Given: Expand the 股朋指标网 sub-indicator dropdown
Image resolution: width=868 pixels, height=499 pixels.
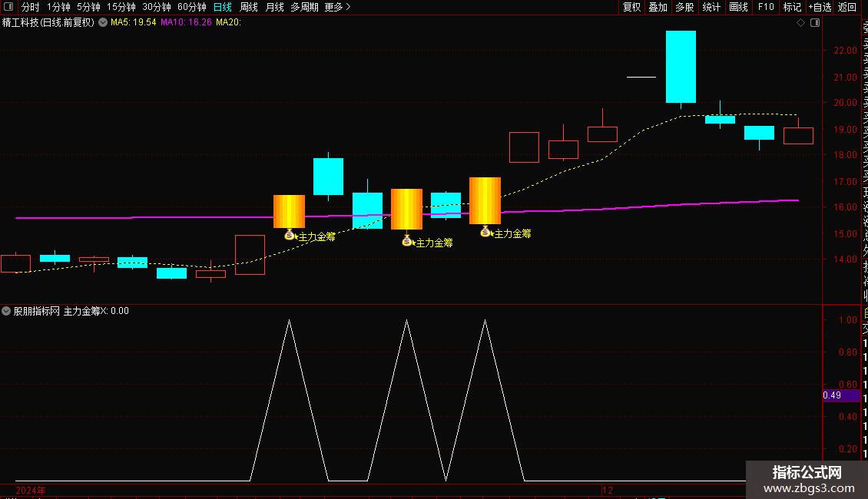Looking at the screenshot, I should tap(6, 311).
